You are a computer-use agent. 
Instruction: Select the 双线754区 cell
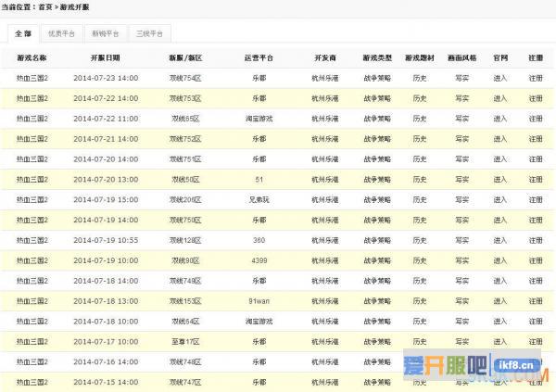pyautogui.click(x=185, y=78)
